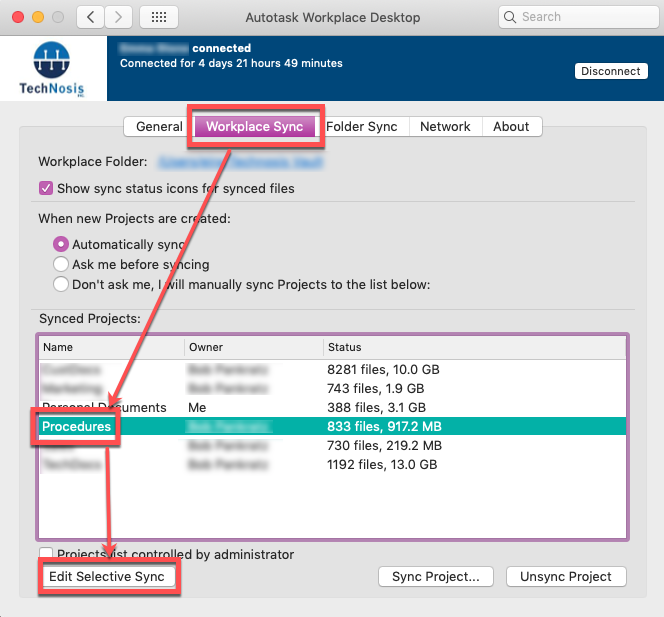Click the Sync Project... button
Screen dimensions: 664x617
pyautogui.click(x=436, y=576)
